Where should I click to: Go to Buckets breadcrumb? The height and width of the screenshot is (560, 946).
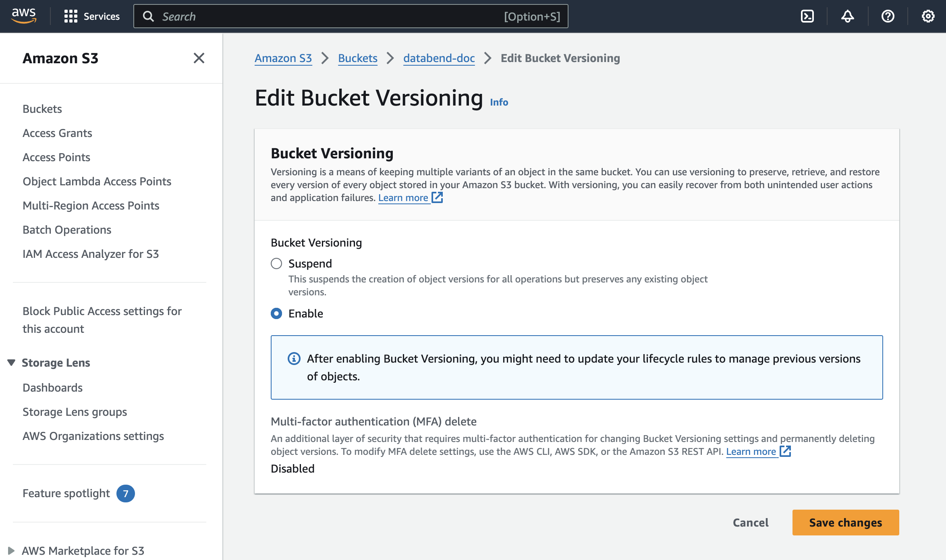358,58
